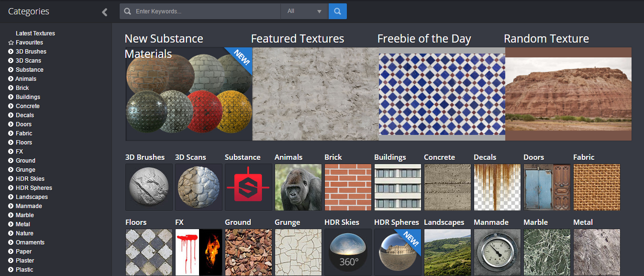644x276 pixels.
Task: Open the HDR Spheres thumbnail
Action: coord(398,252)
